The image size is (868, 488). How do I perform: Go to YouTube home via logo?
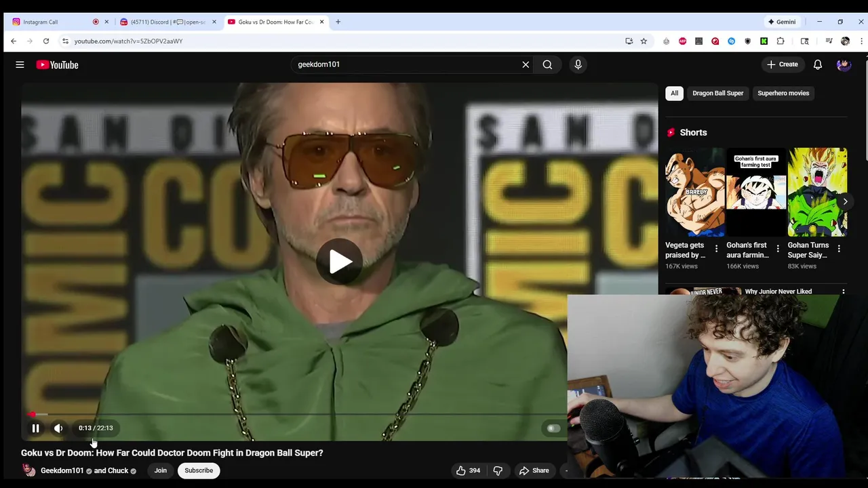click(x=58, y=64)
